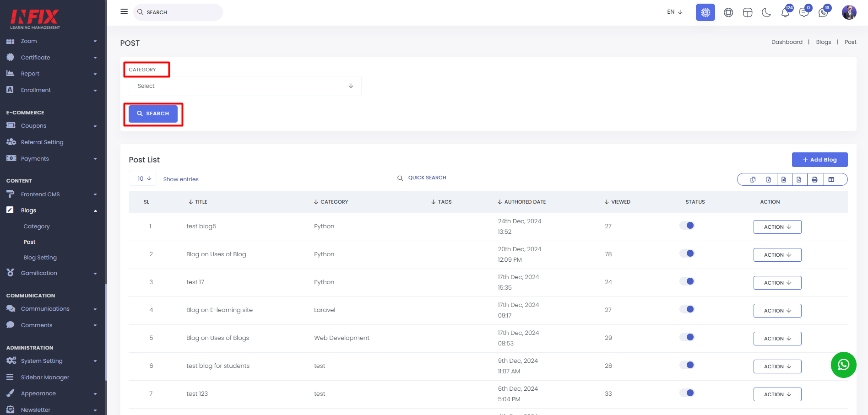Click the Certificate sidebar icon
The width and height of the screenshot is (868, 415).
(11, 57)
